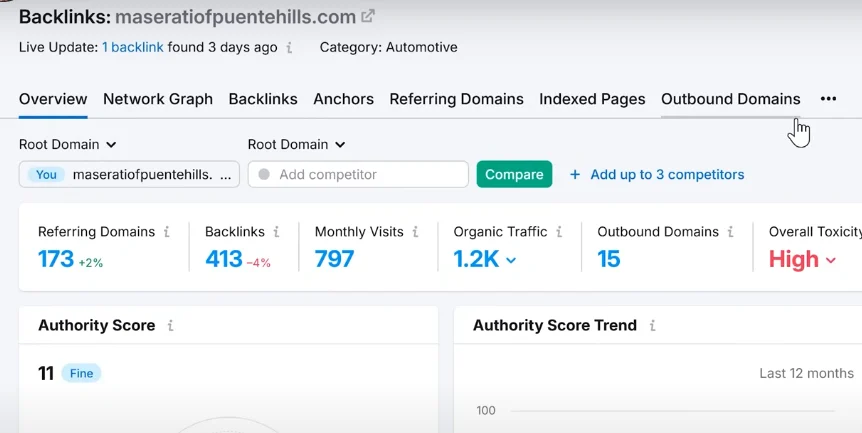Click the 15 outbound domains value
The image size is (862, 433).
(609, 259)
